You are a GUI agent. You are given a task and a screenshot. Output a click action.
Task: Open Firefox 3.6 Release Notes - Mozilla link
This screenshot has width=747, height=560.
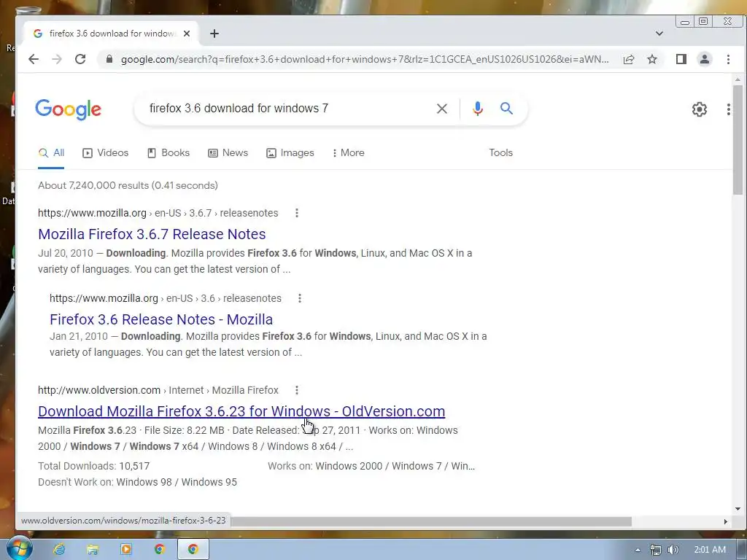pos(161,319)
